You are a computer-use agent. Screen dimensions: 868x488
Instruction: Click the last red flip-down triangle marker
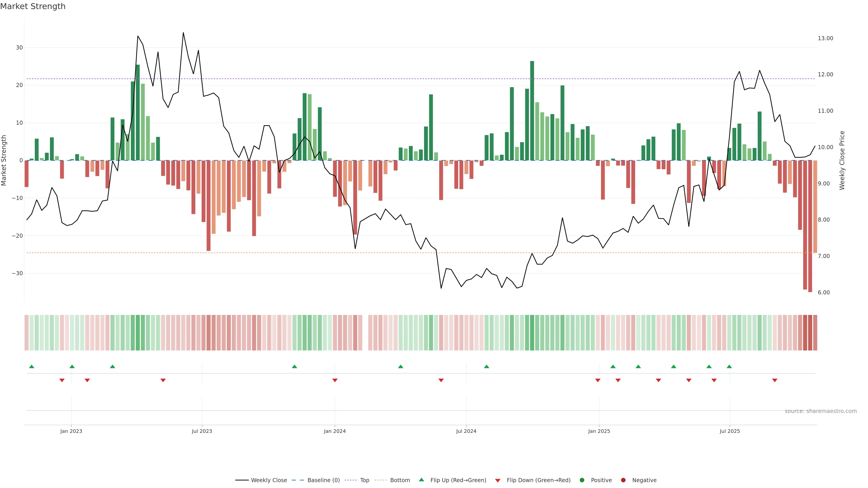[x=775, y=380]
